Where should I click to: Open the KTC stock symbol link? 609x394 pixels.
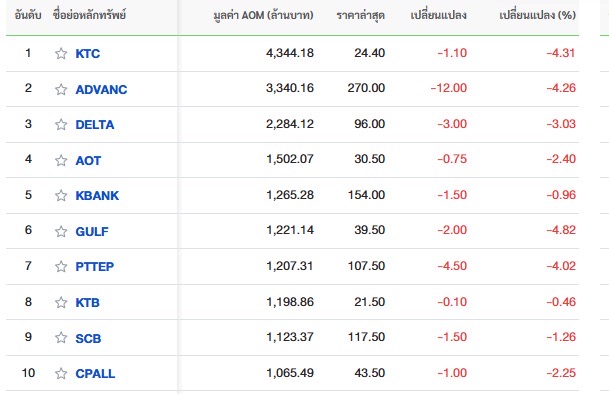point(88,53)
